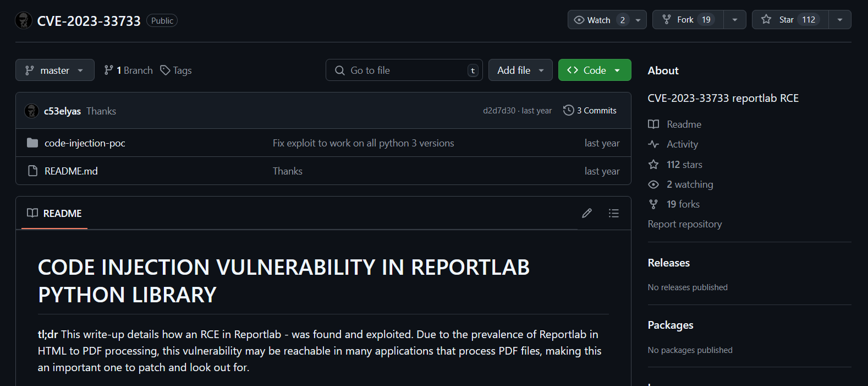The image size is (868, 386).
Task: Open the Tags link
Action: [176, 70]
